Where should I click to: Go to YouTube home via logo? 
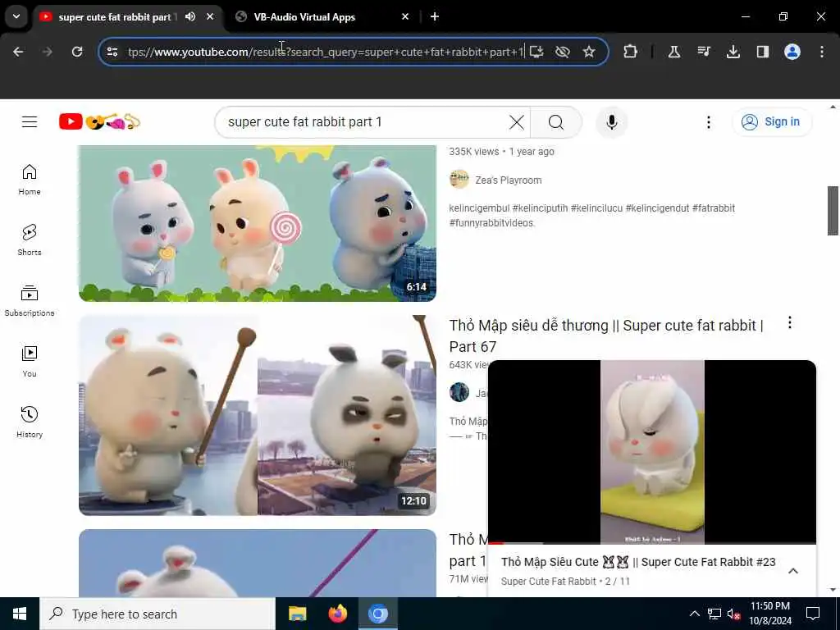[99, 122]
